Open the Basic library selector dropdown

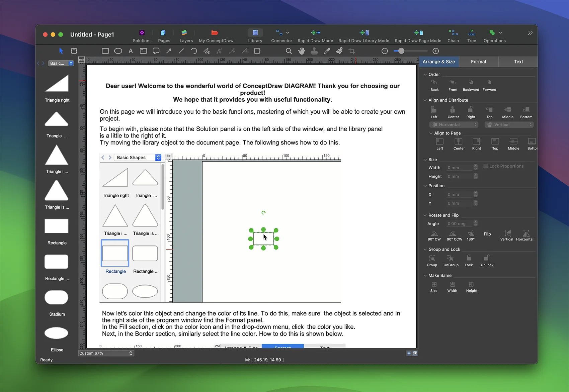coord(61,63)
